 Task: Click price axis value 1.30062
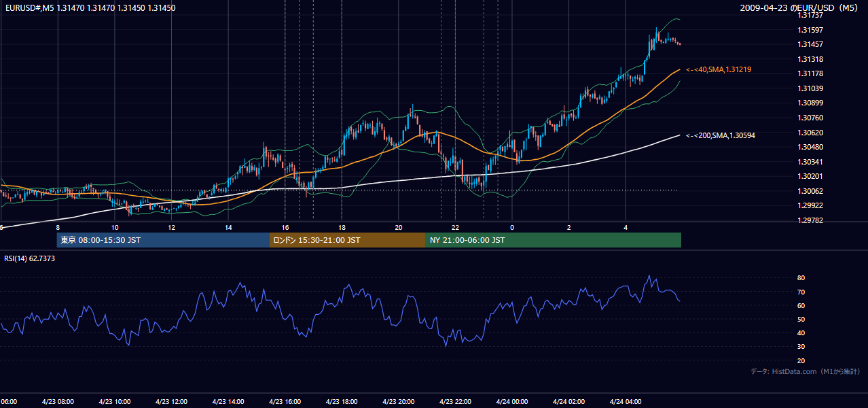(x=812, y=191)
